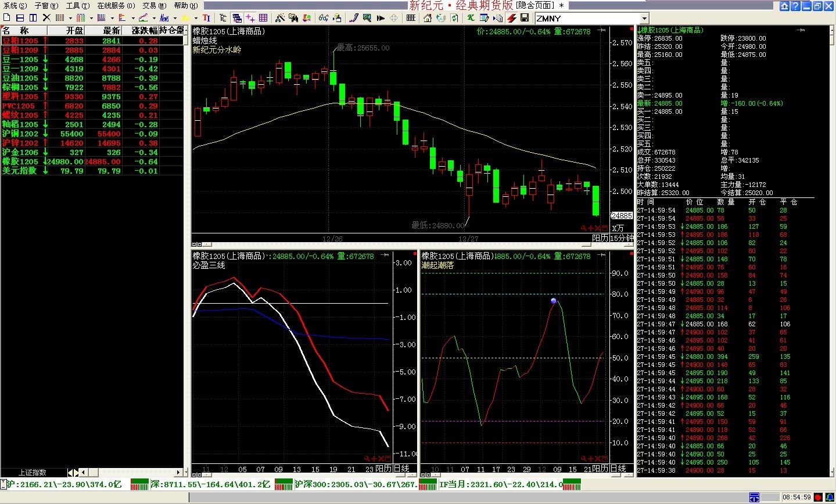Click 日线 period label on 必盈三线 chart
The height and width of the screenshot is (504, 836).
pyautogui.click(x=401, y=468)
